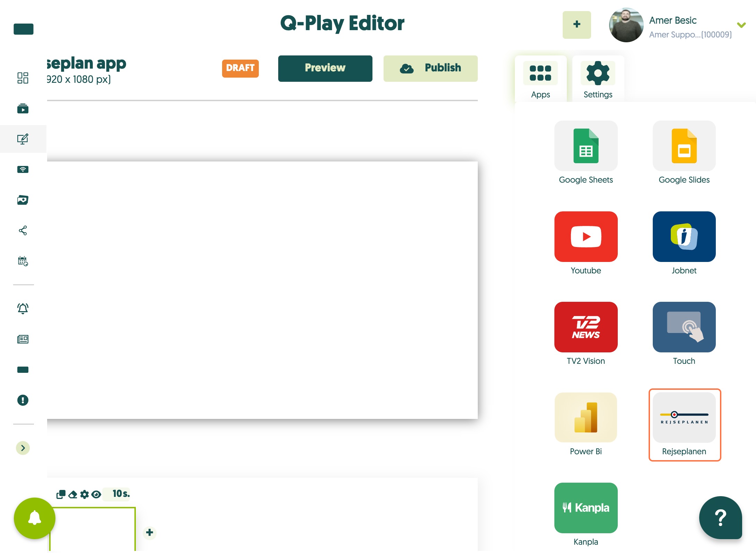Add a new slide with plus button
This screenshot has height=553, width=756.
point(150,533)
